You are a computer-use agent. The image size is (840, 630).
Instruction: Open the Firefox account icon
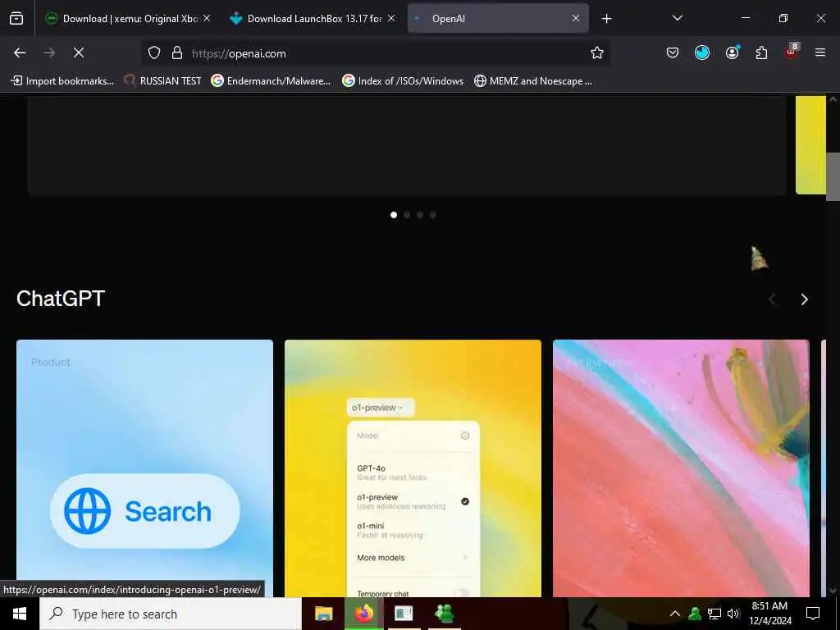[x=733, y=52]
